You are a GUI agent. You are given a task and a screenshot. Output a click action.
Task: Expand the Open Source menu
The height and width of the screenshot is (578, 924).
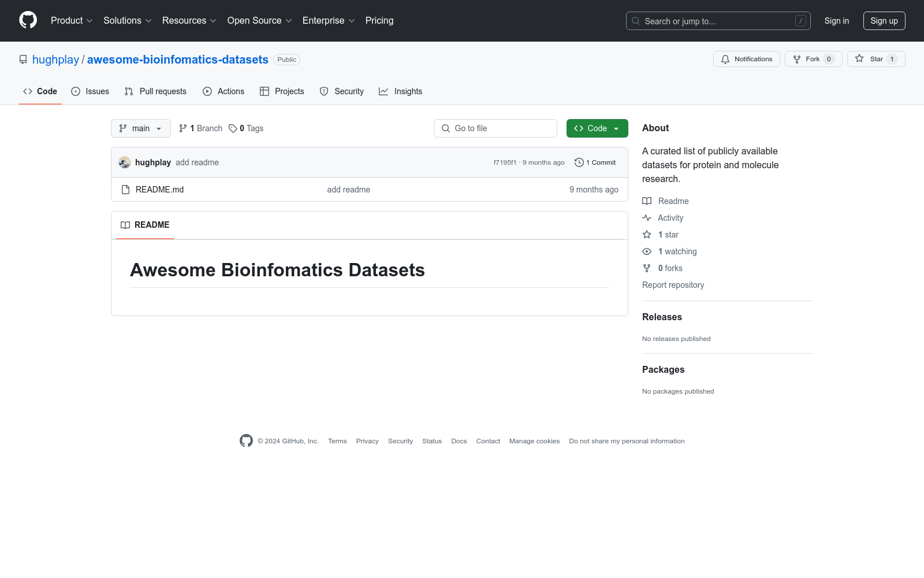coord(260,20)
